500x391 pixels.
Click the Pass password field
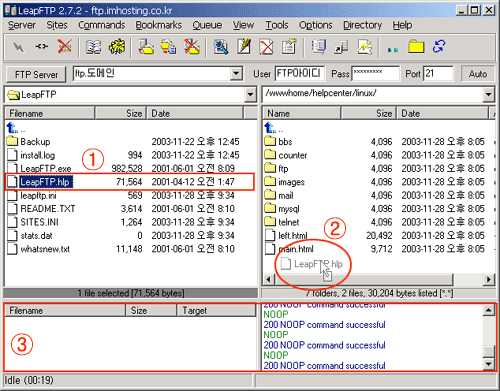pos(375,73)
